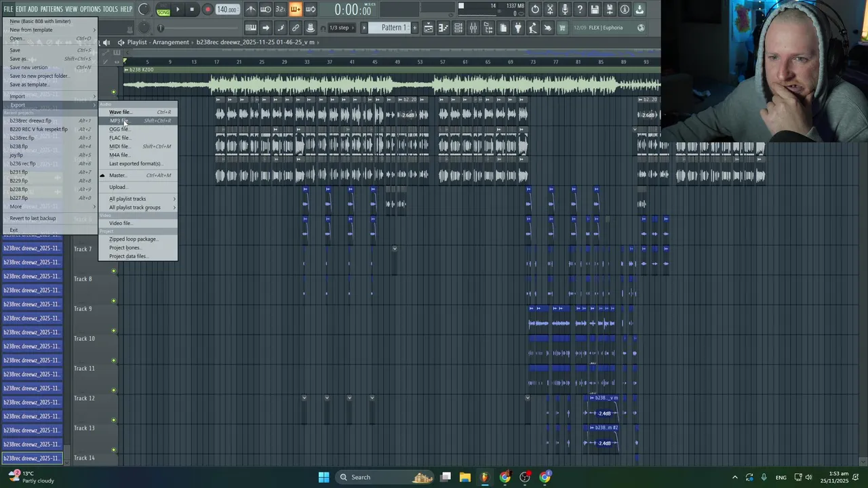This screenshot has height=488, width=868.
Task: Open the OPTIONS menu
Action: tap(90, 9)
